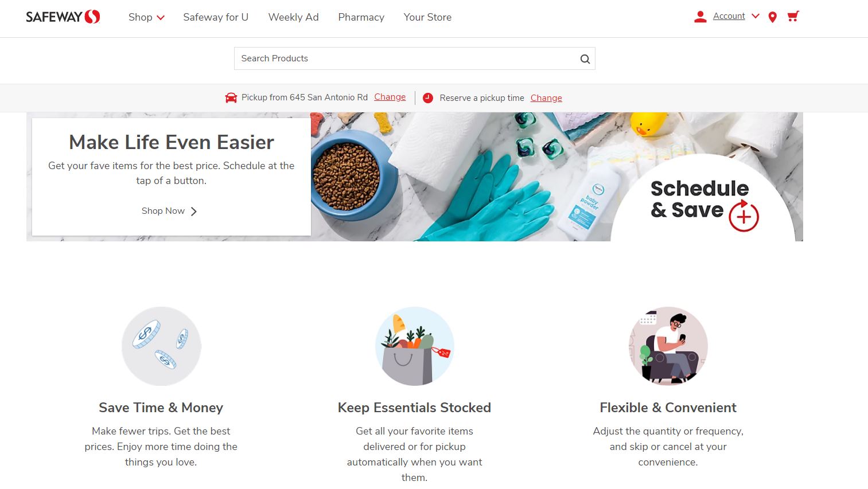Click the red pickup car icon

point(231,97)
